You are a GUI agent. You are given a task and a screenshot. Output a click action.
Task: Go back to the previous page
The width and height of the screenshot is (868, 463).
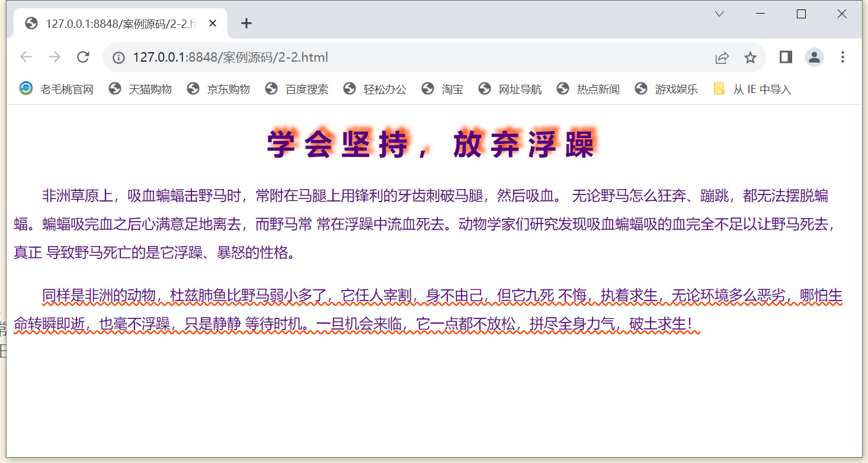tap(26, 58)
